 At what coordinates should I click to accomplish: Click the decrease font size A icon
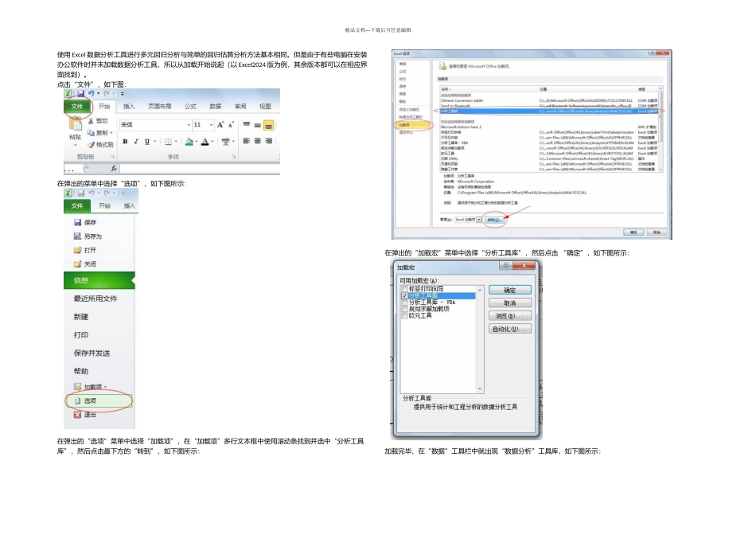coord(231,125)
